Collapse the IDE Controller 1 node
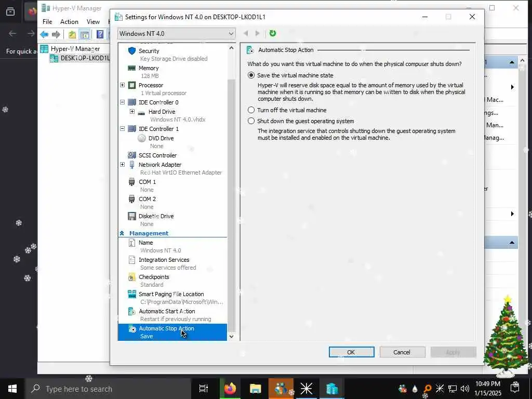 pyautogui.click(x=123, y=129)
